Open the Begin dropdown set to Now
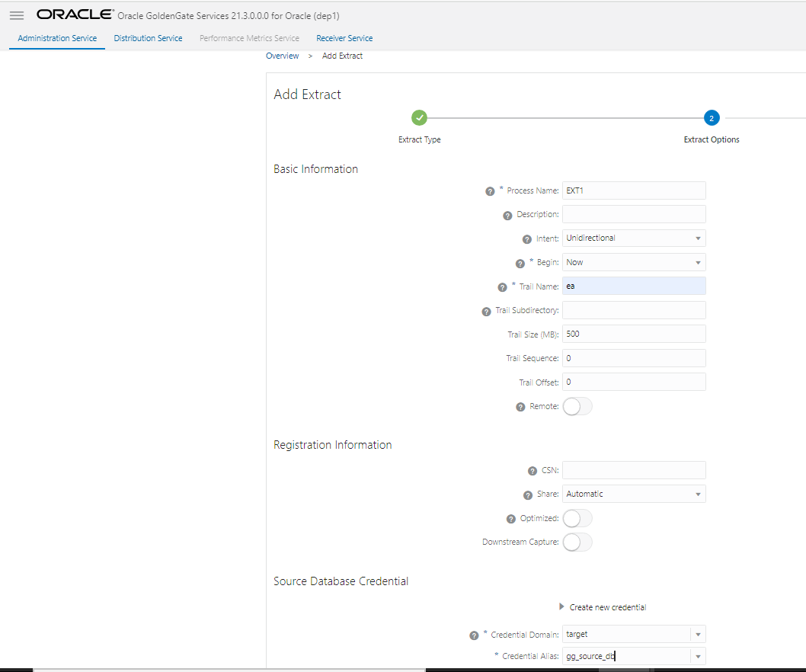Screen dimensions: 806x672 point(634,262)
